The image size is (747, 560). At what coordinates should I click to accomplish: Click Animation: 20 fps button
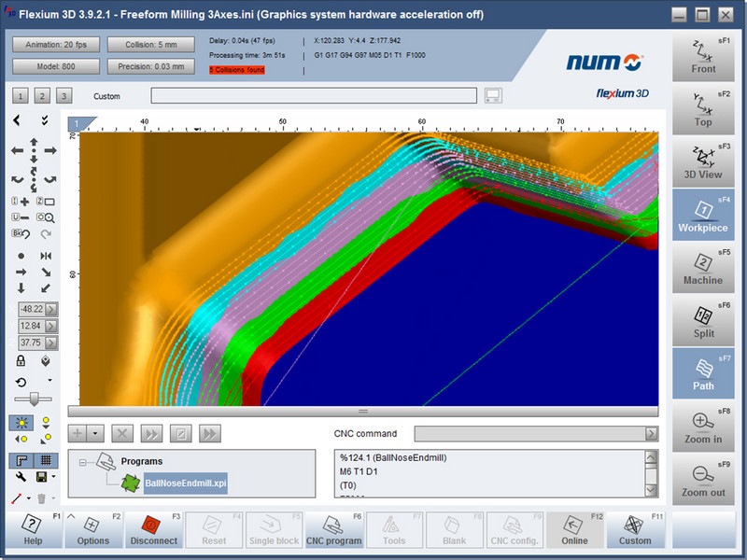point(56,45)
